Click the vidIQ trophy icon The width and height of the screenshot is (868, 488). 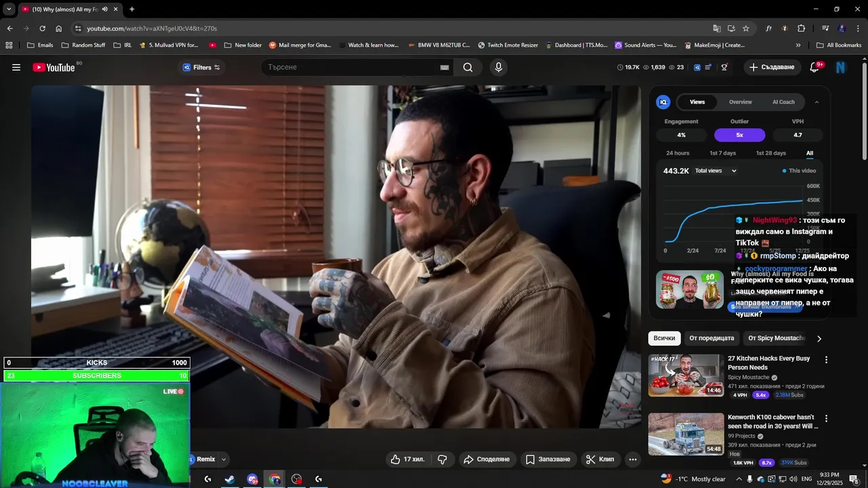pyautogui.click(x=724, y=67)
